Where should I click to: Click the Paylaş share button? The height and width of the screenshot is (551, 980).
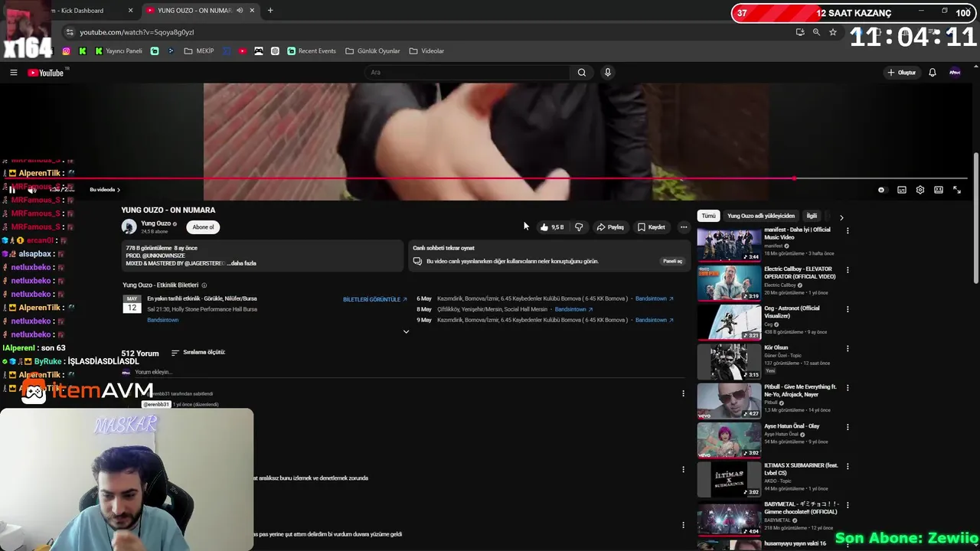pos(610,227)
